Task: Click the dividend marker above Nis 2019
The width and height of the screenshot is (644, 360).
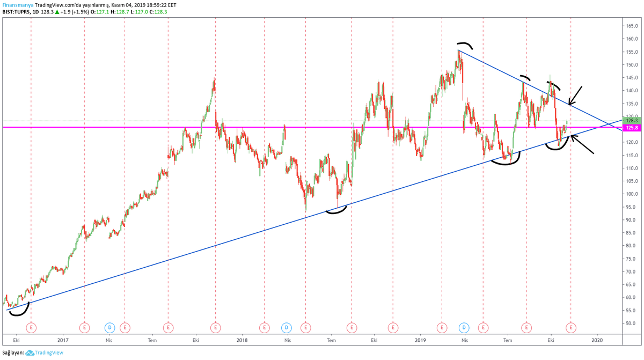Action: pos(464,327)
